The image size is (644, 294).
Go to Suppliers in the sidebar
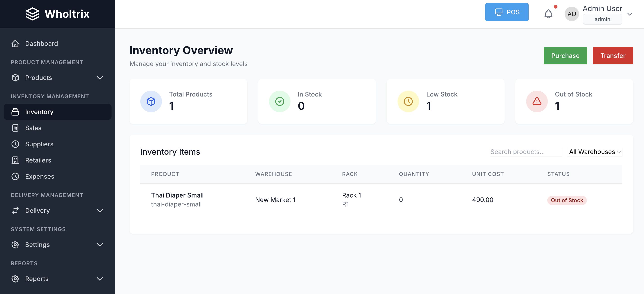tap(39, 144)
